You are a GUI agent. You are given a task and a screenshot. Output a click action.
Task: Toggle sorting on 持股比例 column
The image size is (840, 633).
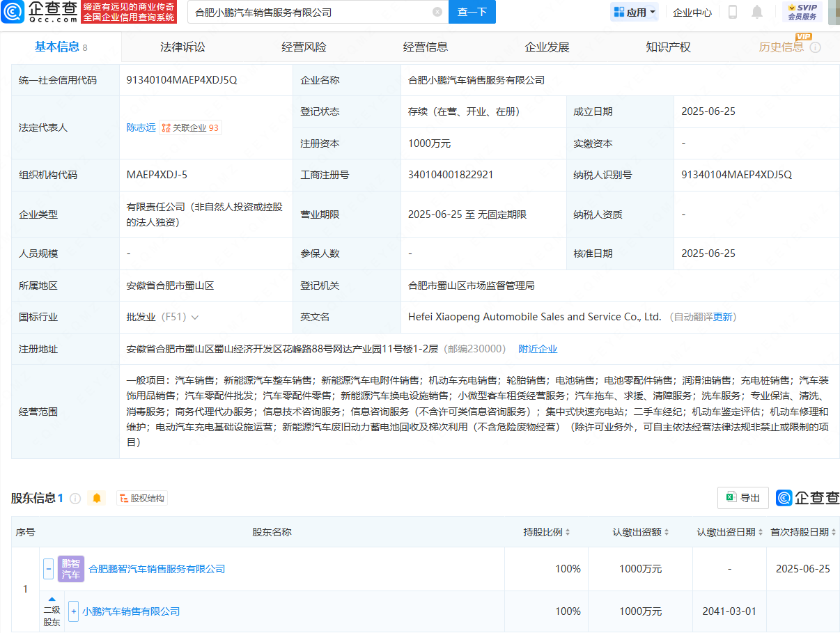point(568,531)
